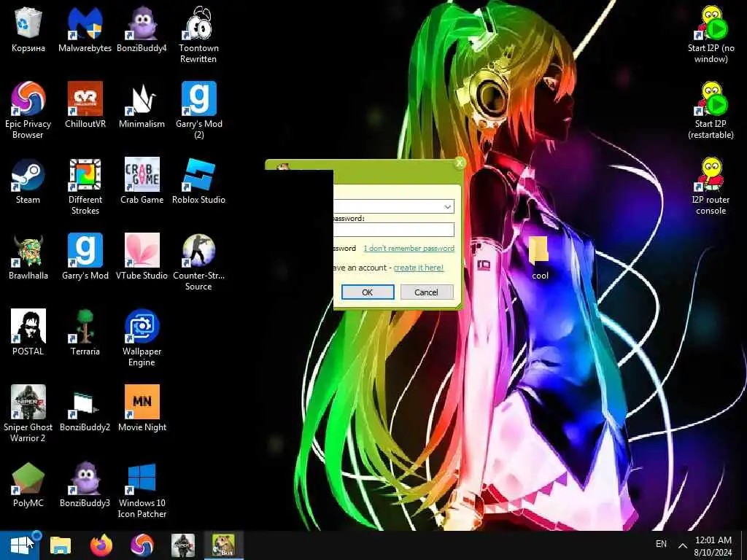
Task: Confirm login with the OK button
Action: point(368,292)
